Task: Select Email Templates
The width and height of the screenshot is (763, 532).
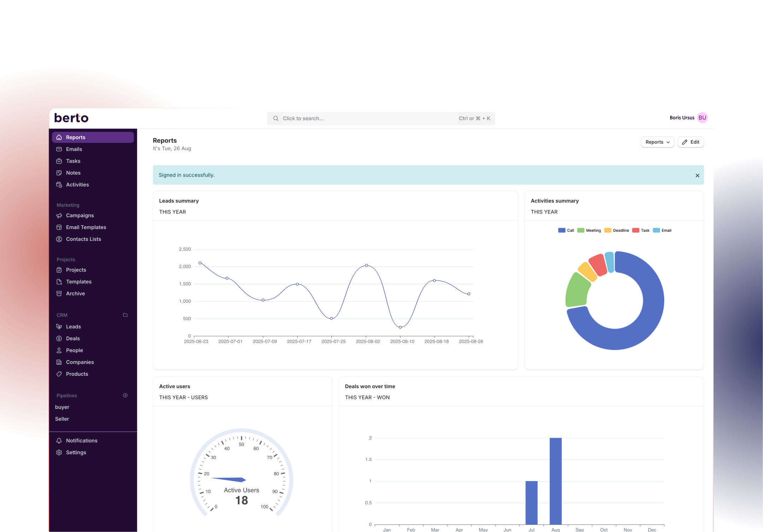Action: pos(86,227)
